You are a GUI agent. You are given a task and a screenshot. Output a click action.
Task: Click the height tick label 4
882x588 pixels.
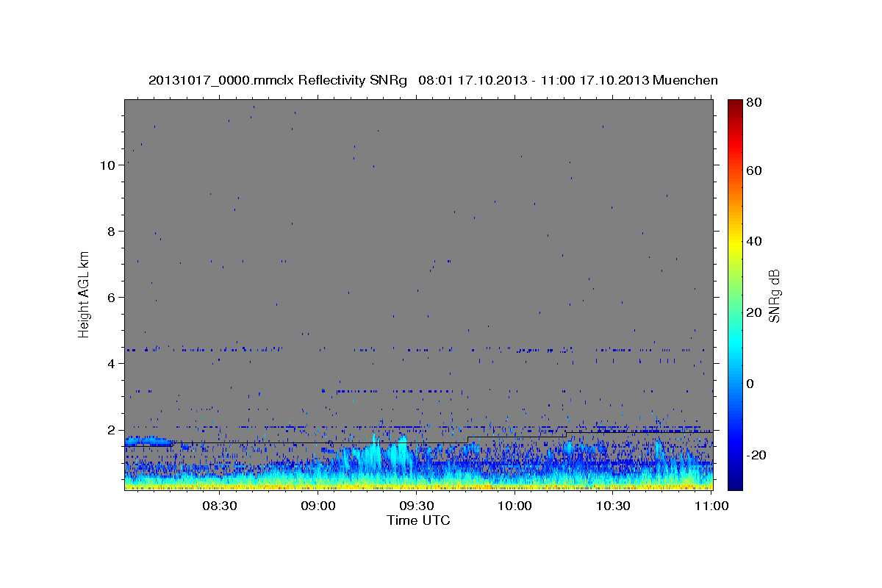tap(112, 364)
